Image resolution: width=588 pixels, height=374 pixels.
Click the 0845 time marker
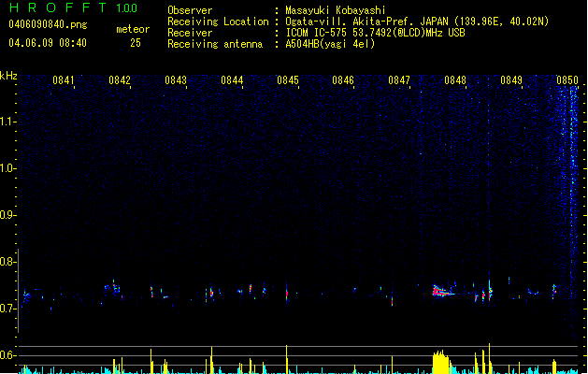[x=288, y=80]
